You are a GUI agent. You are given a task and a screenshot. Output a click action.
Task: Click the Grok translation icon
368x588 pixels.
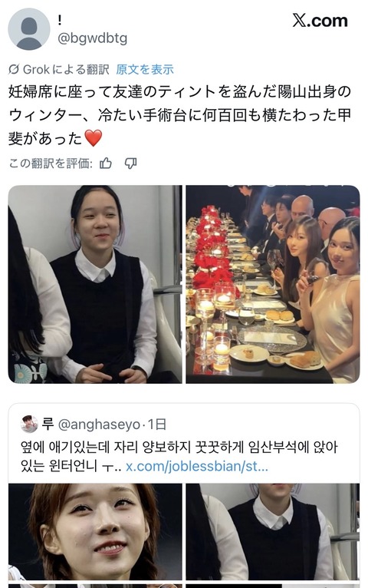pyautogui.click(x=14, y=69)
